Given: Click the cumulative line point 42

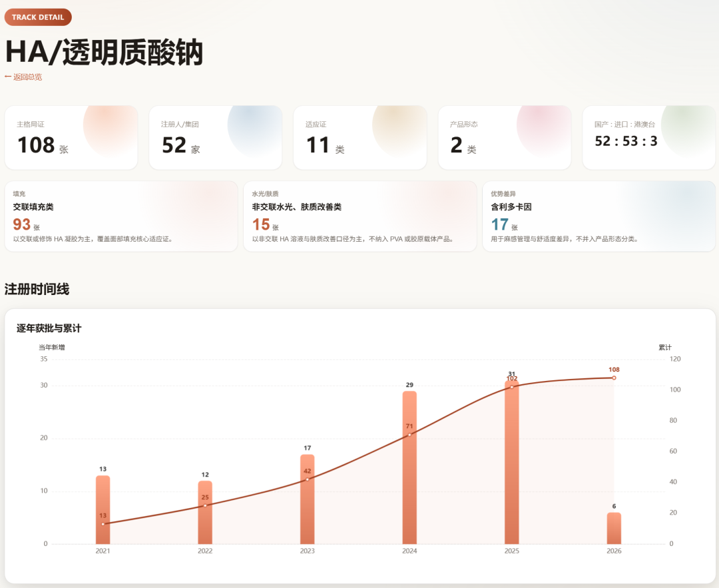Looking at the screenshot, I should tap(307, 479).
